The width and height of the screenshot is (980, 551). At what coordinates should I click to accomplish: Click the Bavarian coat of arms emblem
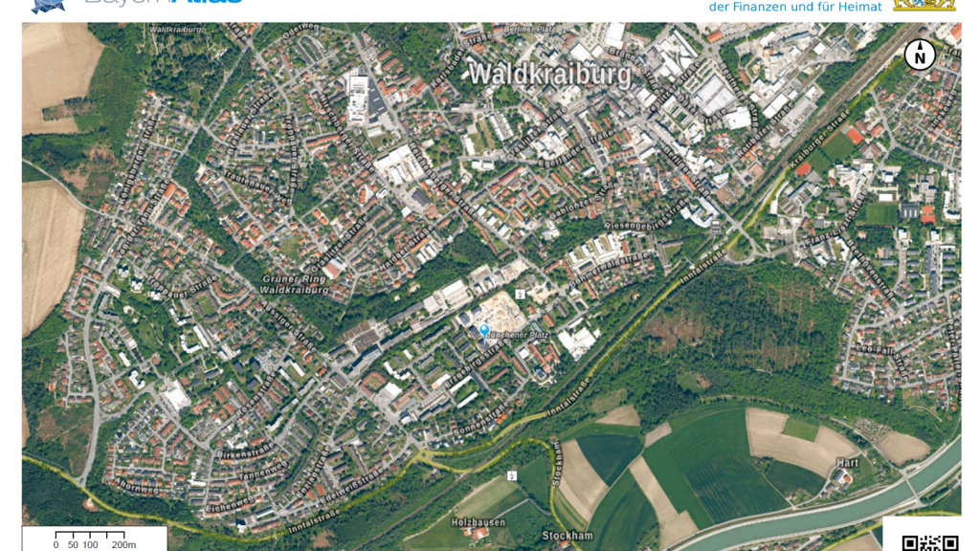coord(924,6)
